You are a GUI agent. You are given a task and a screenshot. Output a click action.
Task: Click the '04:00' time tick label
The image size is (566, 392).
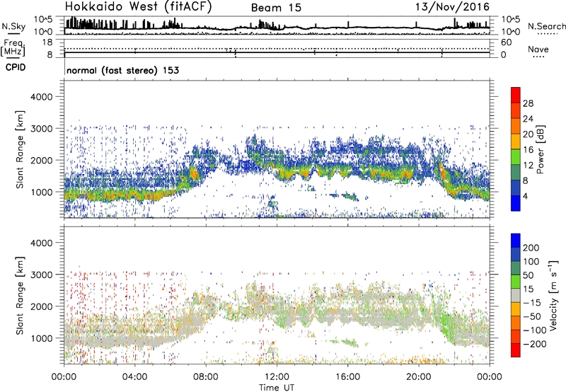[135, 377]
